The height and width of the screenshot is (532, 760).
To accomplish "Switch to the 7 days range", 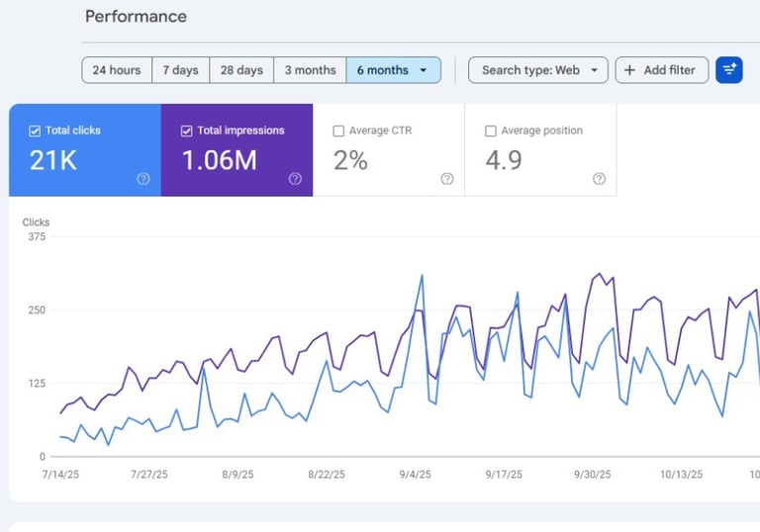I will coord(180,70).
